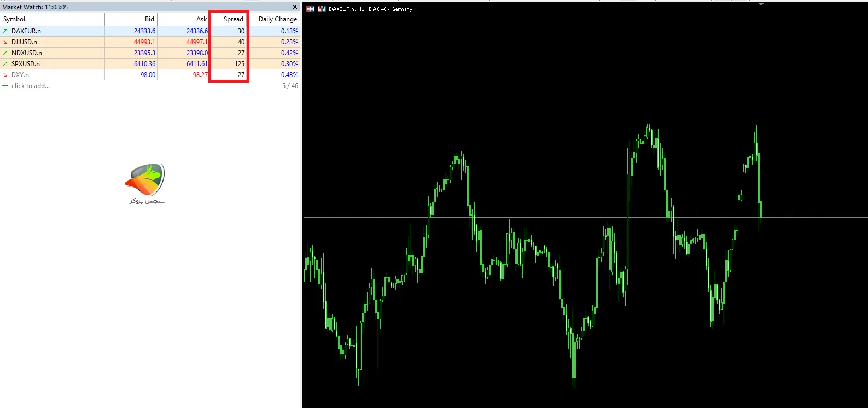Image resolution: width=868 pixels, height=408 pixels.
Task: Click the red down arrow beside DXY.n
Action: pyautogui.click(x=5, y=75)
